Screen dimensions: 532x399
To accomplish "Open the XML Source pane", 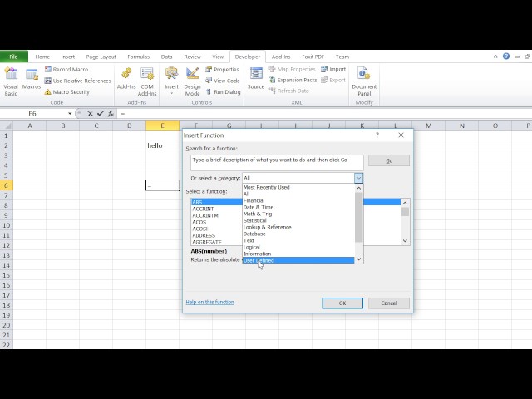I will (256, 79).
